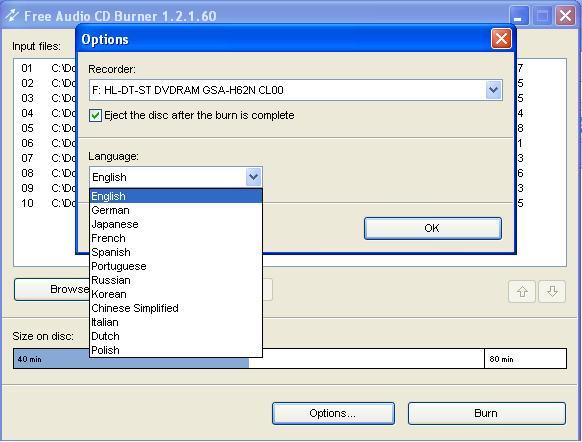The image size is (582, 442).
Task: Choose Italian from the language list
Action: point(176,322)
